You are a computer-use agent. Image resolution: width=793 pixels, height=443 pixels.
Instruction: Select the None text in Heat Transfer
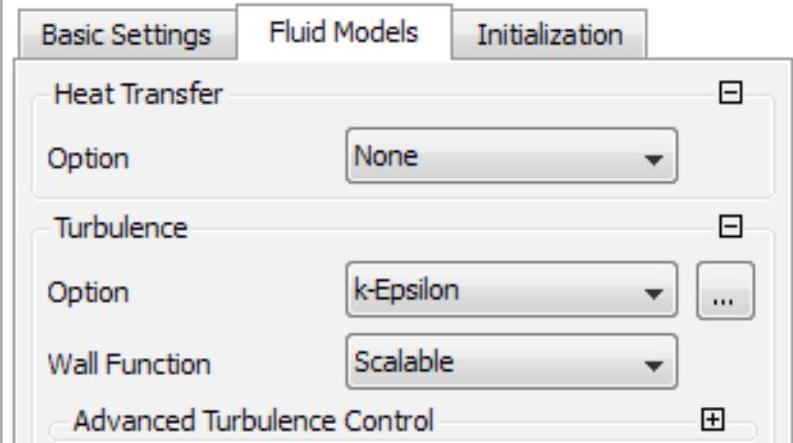(x=386, y=156)
